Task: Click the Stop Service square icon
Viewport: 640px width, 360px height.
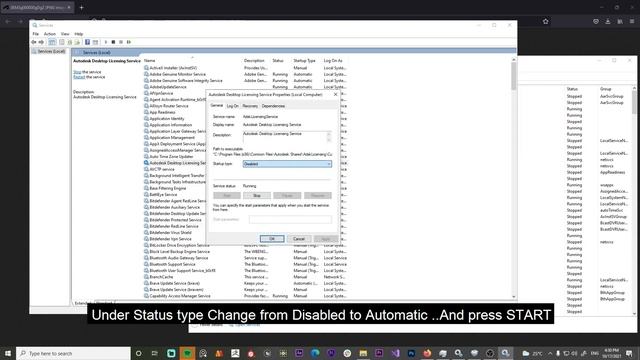Action: (x=113, y=42)
